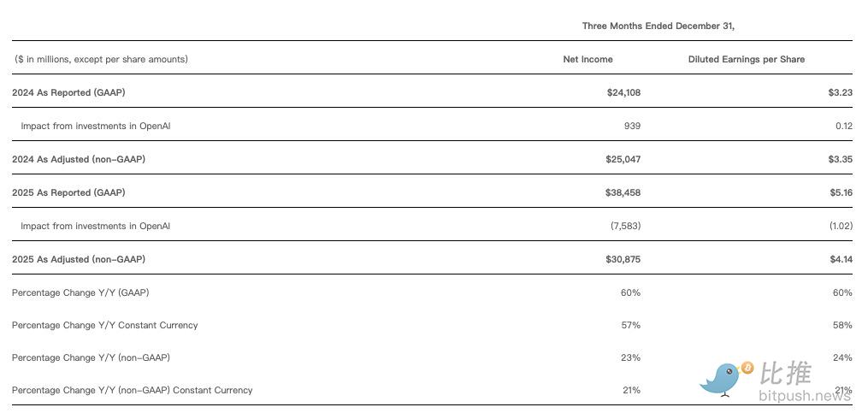The height and width of the screenshot is (419, 868).
Task: Click the Net Income column header
Action: coord(588,59)
